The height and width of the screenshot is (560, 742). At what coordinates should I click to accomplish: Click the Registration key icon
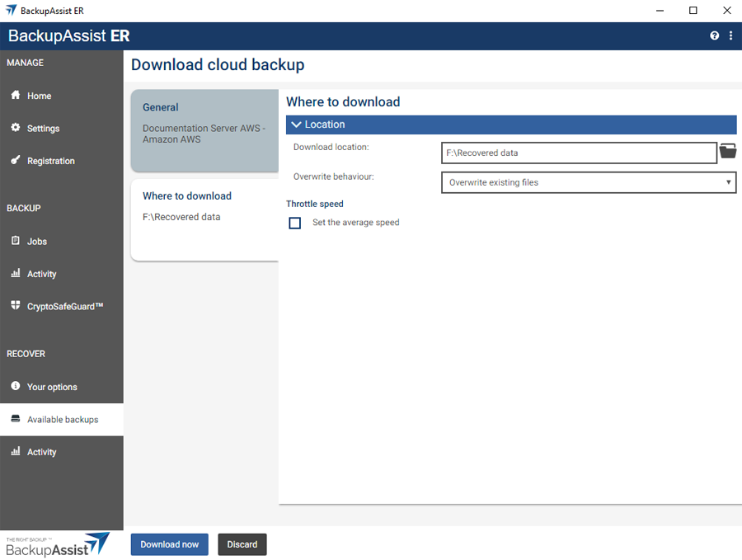(x=16, y=160)
